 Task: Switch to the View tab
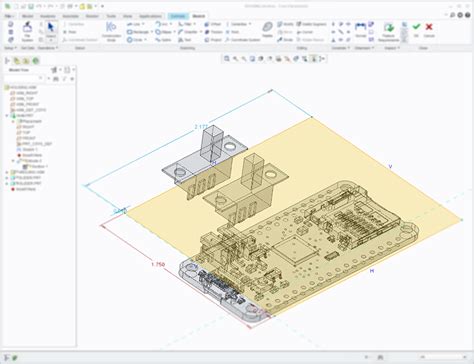[x=127, y=16]
